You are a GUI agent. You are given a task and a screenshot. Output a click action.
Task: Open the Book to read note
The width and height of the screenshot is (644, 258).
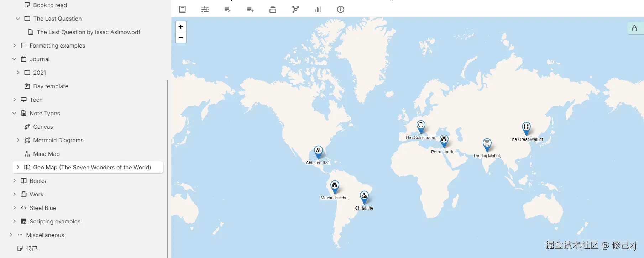pyautogui.click(x=50, y=5)
